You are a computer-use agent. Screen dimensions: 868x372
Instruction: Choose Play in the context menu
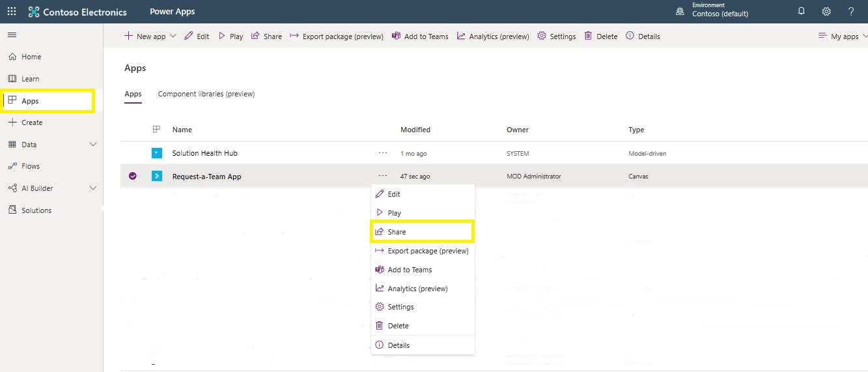(423, 213)
